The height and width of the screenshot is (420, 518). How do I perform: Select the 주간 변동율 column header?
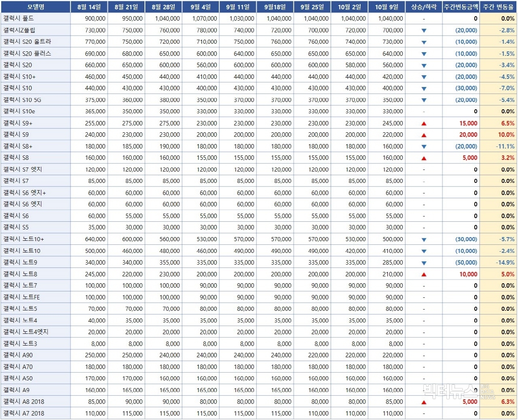click(x=499, y=7)
